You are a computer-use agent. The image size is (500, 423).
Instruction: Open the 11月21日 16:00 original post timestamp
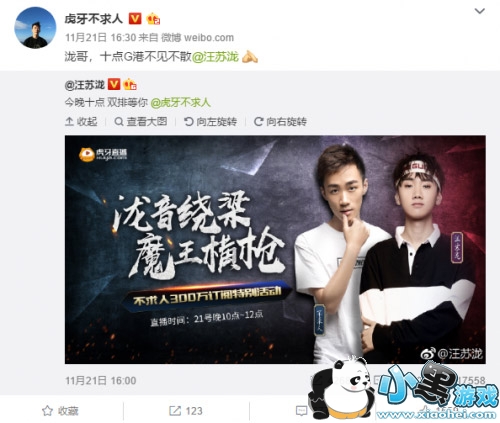point(101,381)
